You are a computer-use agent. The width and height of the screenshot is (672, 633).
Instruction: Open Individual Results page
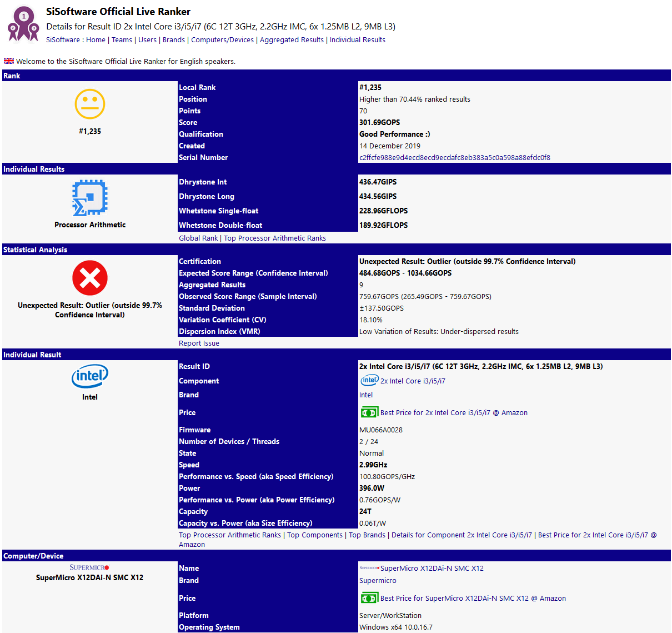tap(358, 40)
